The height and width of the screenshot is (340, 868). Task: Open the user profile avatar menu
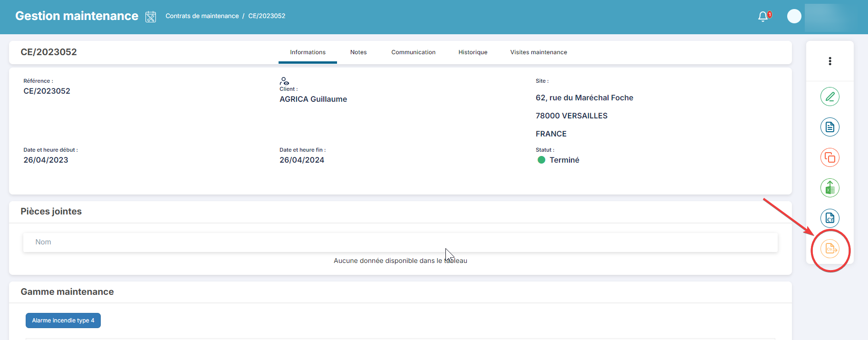794,16
